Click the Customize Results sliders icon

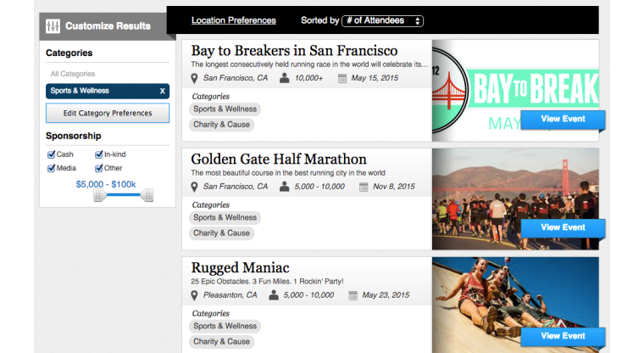pyautogui.click(x=53, y=26)
